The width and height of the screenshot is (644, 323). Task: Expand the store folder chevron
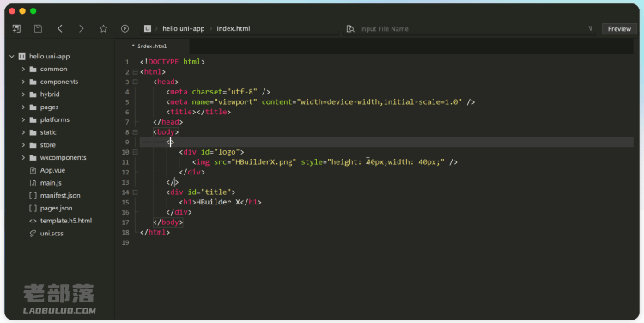23,144
